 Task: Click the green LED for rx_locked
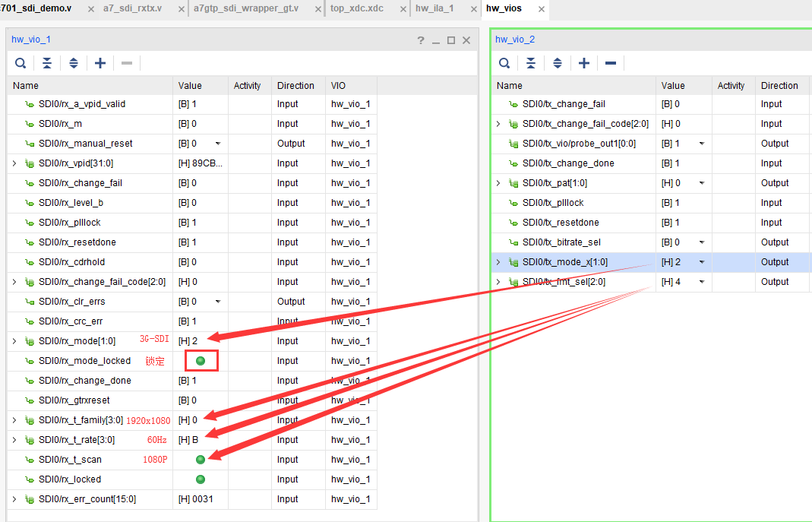[x=201, y=479]
